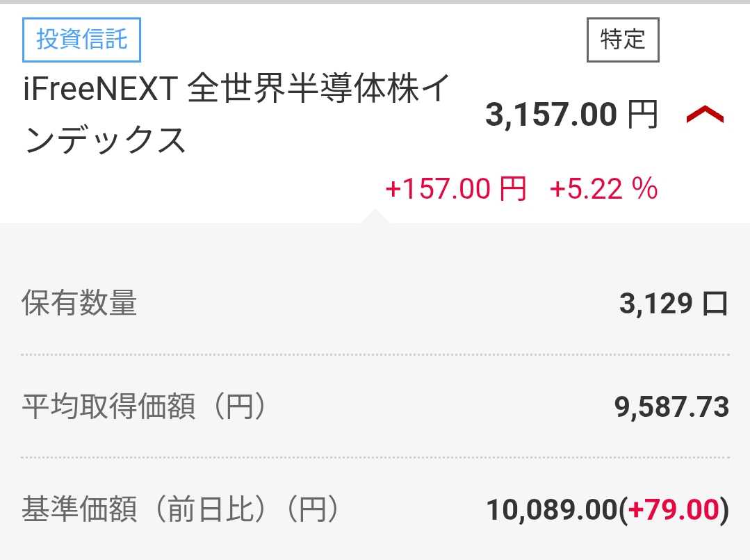The image size is (750, 560).
Task: Click the +5.22 % gain percentage
Action: click(603, 189)
